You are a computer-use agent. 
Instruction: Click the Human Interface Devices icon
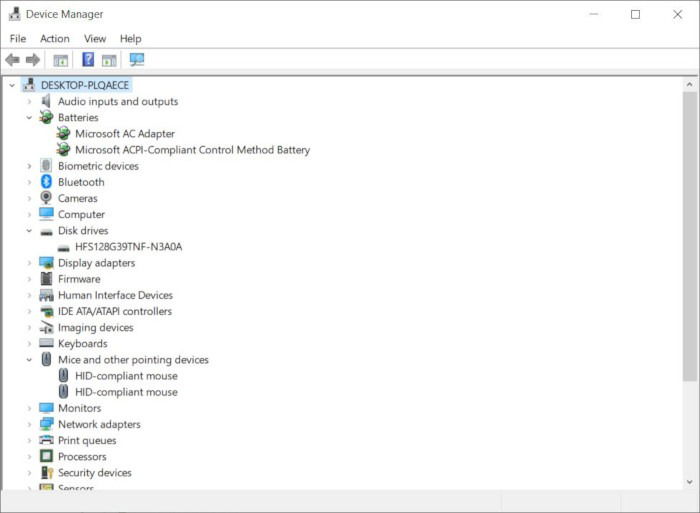[x=46, y=295]
